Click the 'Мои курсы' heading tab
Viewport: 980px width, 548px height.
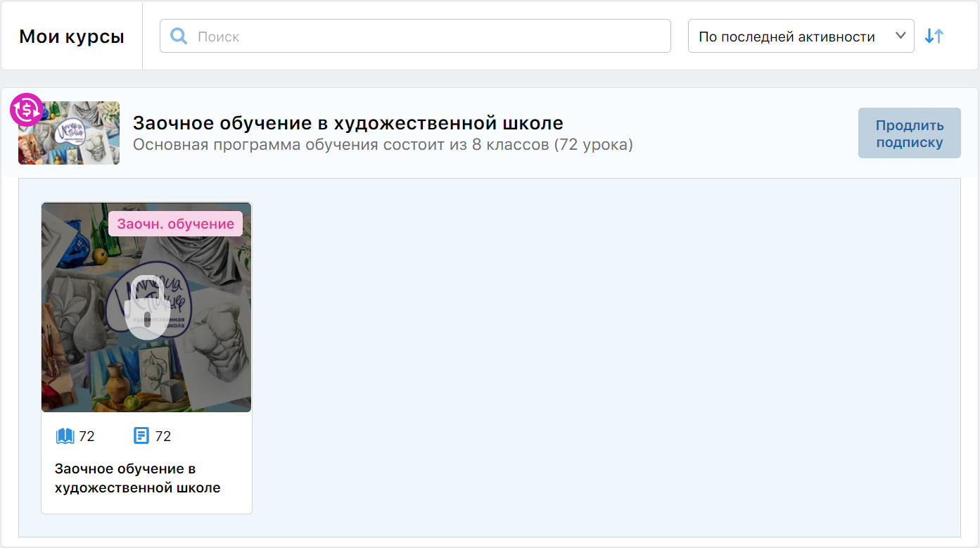click(x=72, y=37)
